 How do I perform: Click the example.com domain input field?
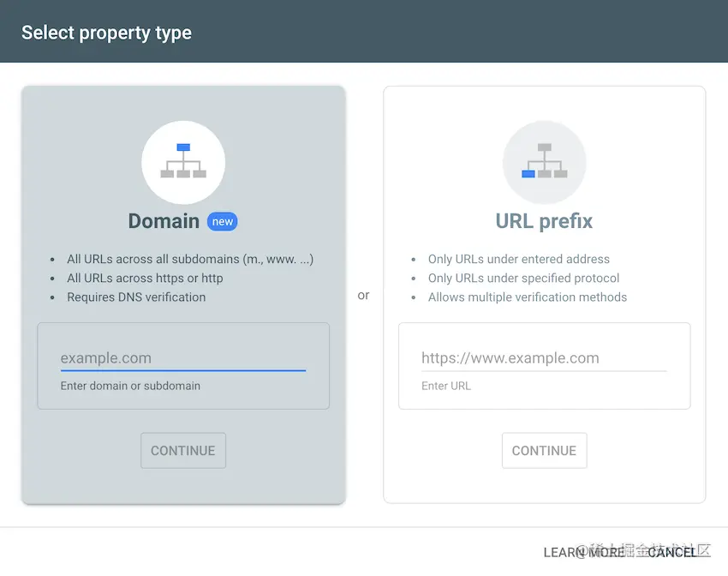tap(183, 358)
